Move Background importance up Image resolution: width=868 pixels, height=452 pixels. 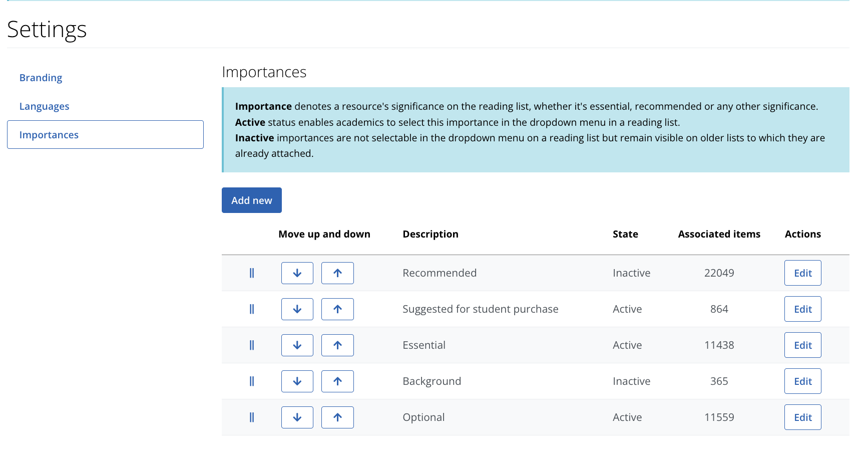pos(337,381)
